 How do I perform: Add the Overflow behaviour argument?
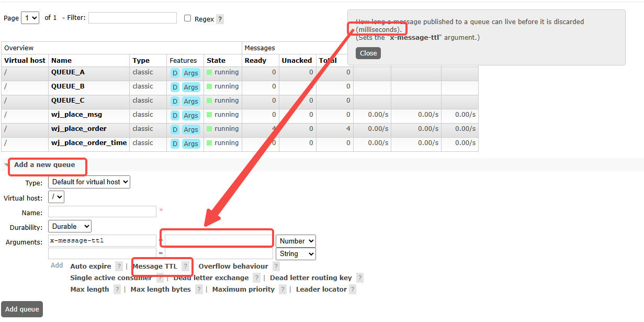(x=233, y=267)
